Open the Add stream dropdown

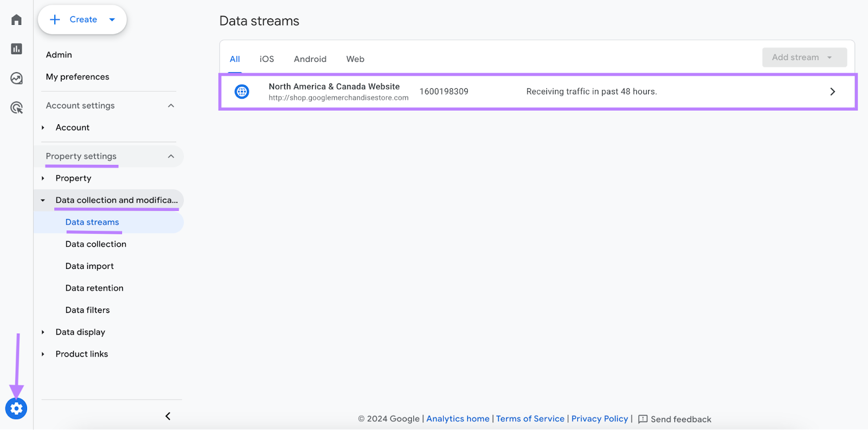pyautogui.click(x=805, y=57)
